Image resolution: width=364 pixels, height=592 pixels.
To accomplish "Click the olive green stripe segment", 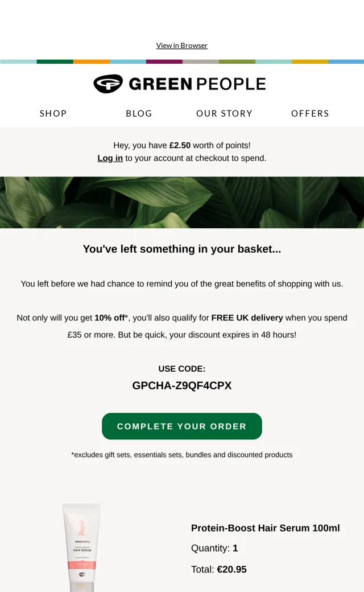I will pyautogui.click(x=237, y=61).
